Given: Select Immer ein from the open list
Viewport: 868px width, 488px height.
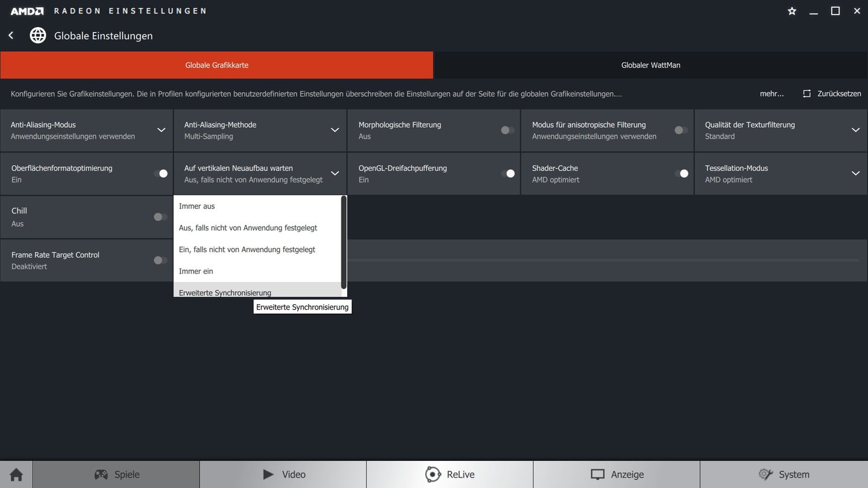Looking at the screenshot, I should pyautogui.click(x=195, y=271).
